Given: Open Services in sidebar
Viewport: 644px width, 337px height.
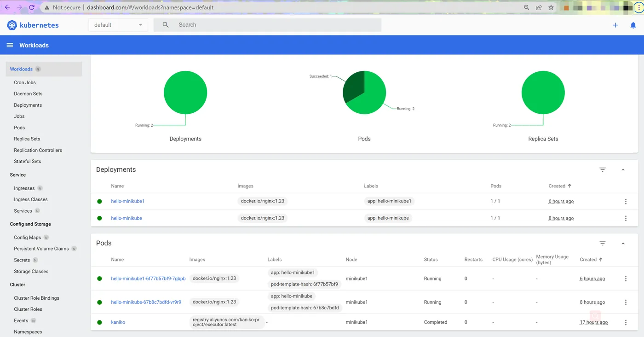Looking at the screenshot, I should click(23, 211).
